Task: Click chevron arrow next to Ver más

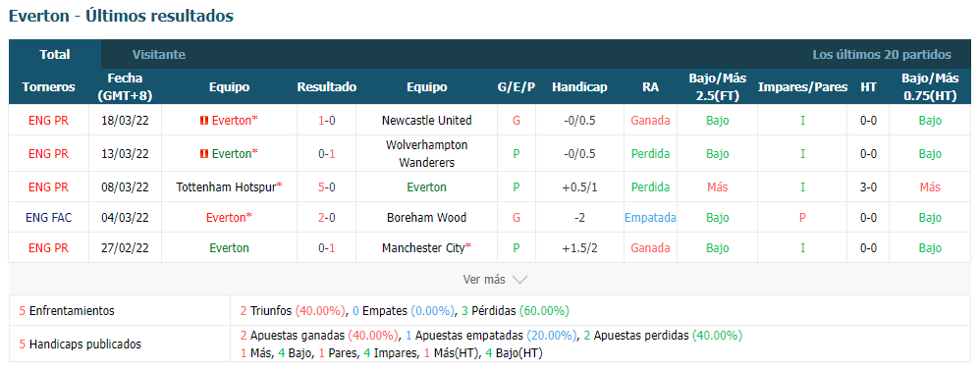Action: click(x=520, y=280)
